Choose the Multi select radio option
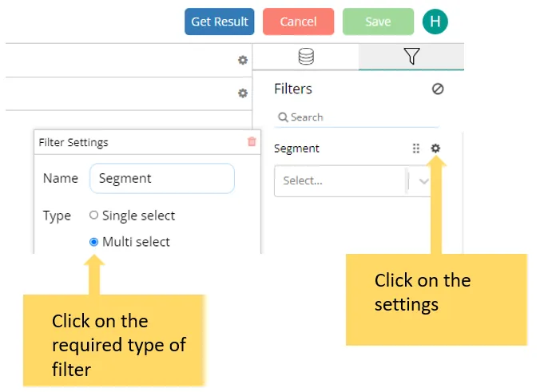548x392 pixels. (94, 242)
